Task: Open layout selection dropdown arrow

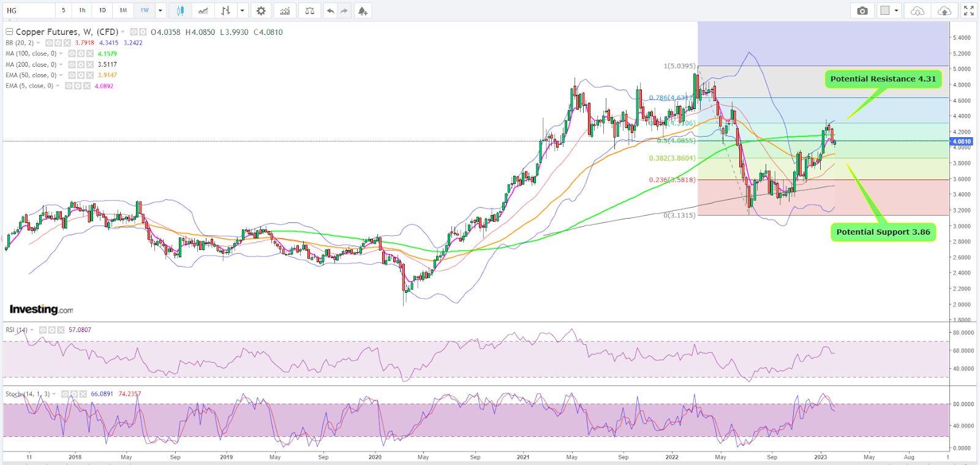Action: (896, 10)
